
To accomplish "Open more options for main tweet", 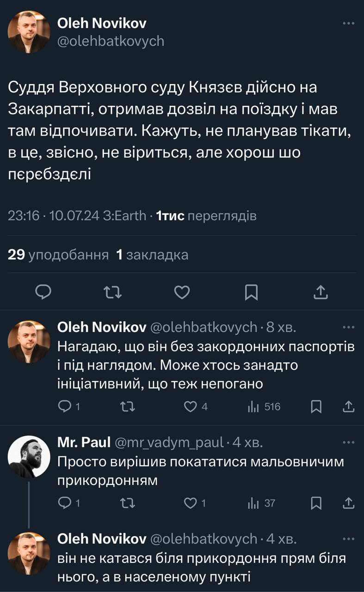I will tap(348, 23).
